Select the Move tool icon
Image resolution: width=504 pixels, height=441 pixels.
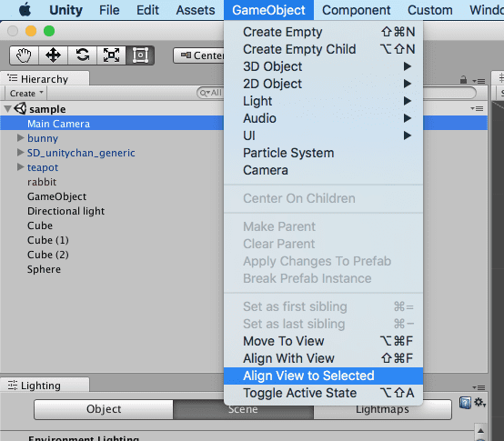[53, 55]
